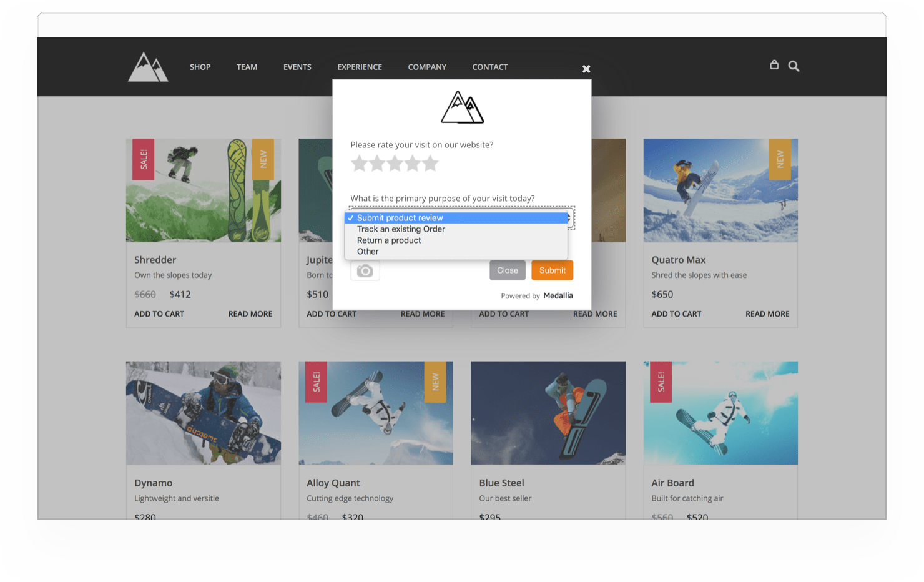924x582 pixels.
Task: Pick "Other" in the purpose dropdown
Action: (x=368, y=251)
